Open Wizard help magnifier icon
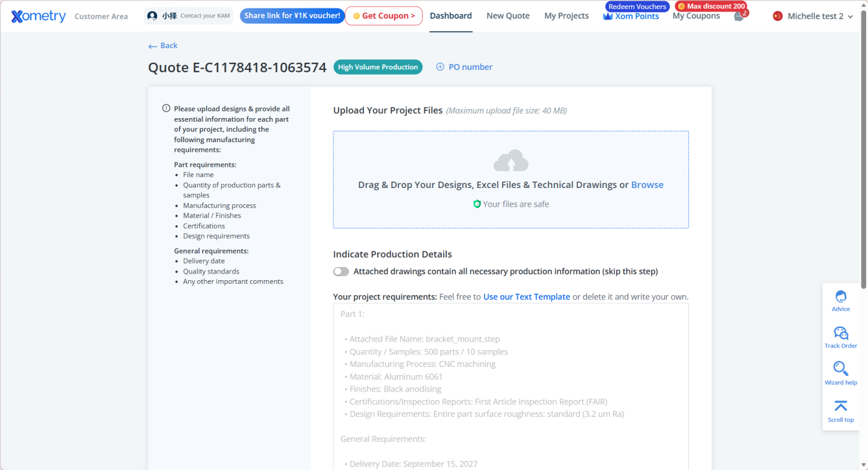 point(840,368)
